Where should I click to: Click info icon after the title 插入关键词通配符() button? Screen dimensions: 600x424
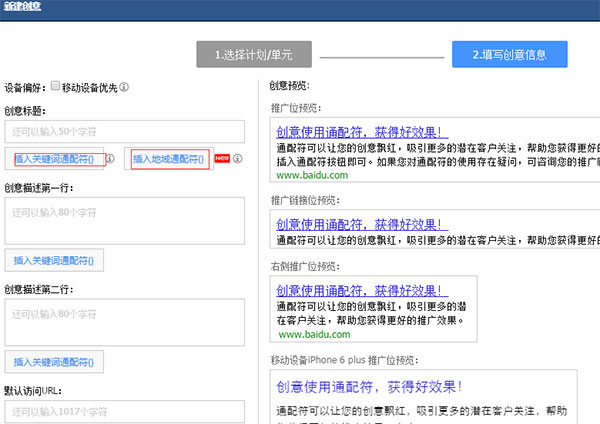(x=110, y=158)
